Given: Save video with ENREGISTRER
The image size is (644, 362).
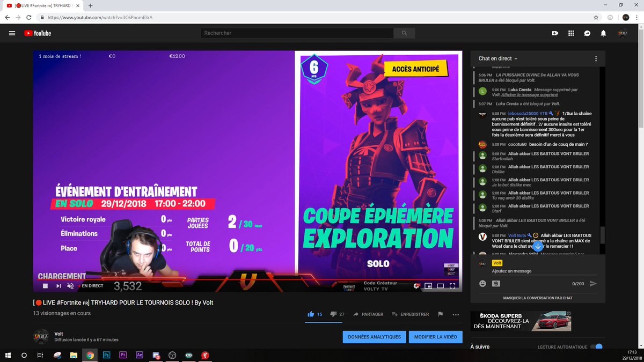Looking at the screenshot, I should coord(410,314).
